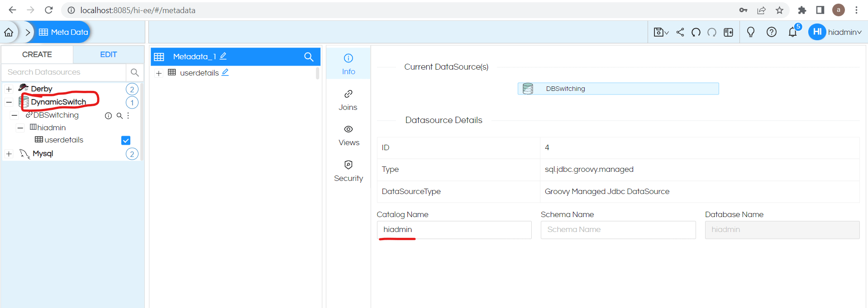Viewport: 868px width, 308px height.
Task: Open the Security side tab
Action: click(x=348, y=171)
